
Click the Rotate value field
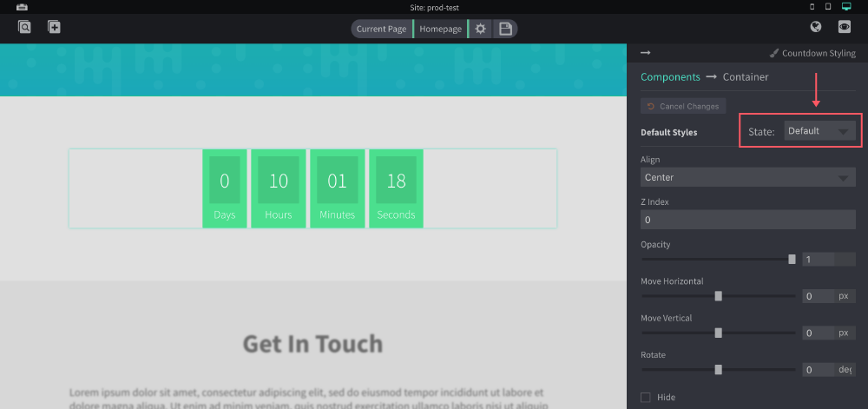818,370
